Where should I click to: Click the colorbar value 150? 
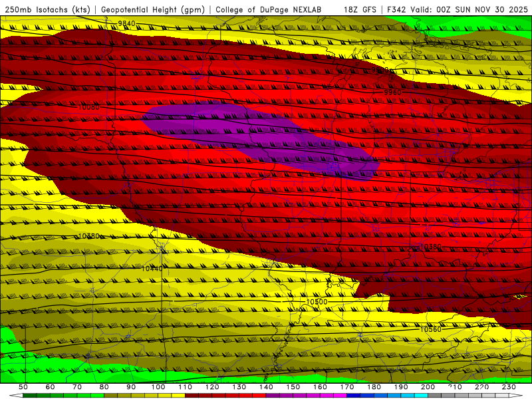click(293, 387)
